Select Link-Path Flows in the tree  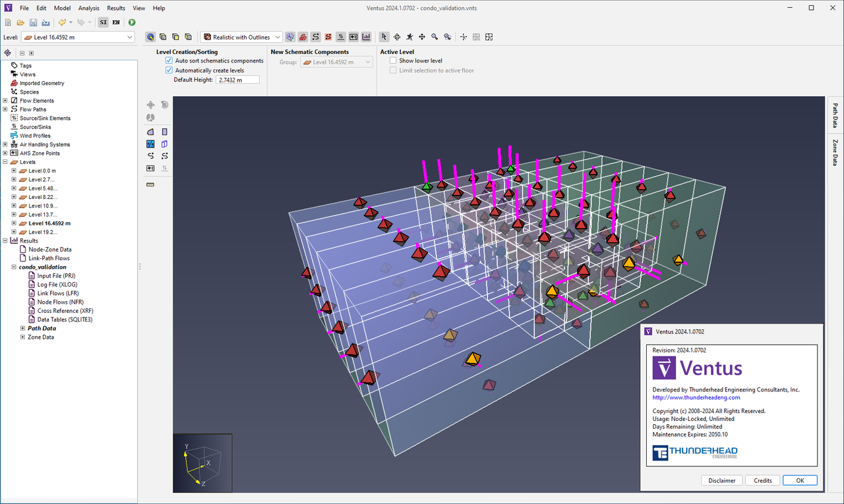click(x=49, y=258)
